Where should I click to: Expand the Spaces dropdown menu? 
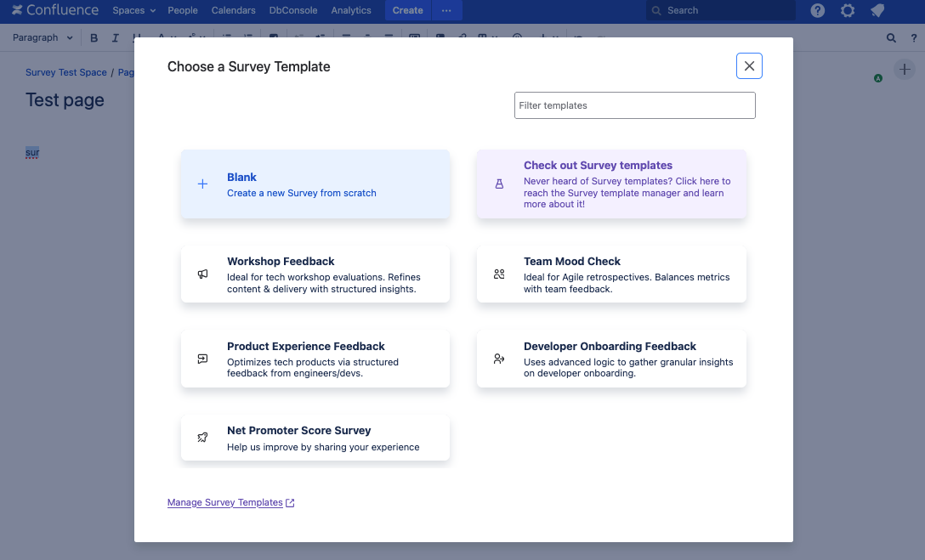coord(134,10)
